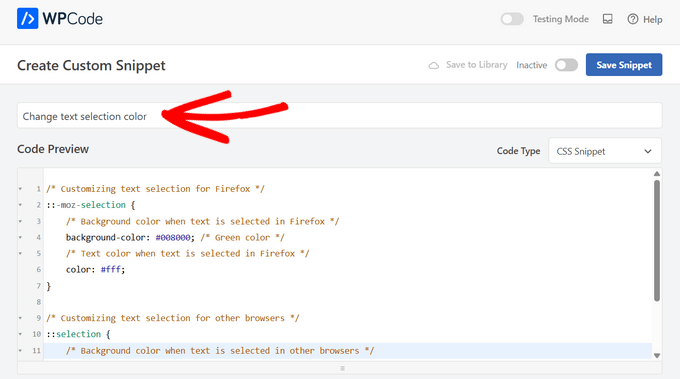
Task: Click the Create Custom Snippet heading
Action: (91, 65)
